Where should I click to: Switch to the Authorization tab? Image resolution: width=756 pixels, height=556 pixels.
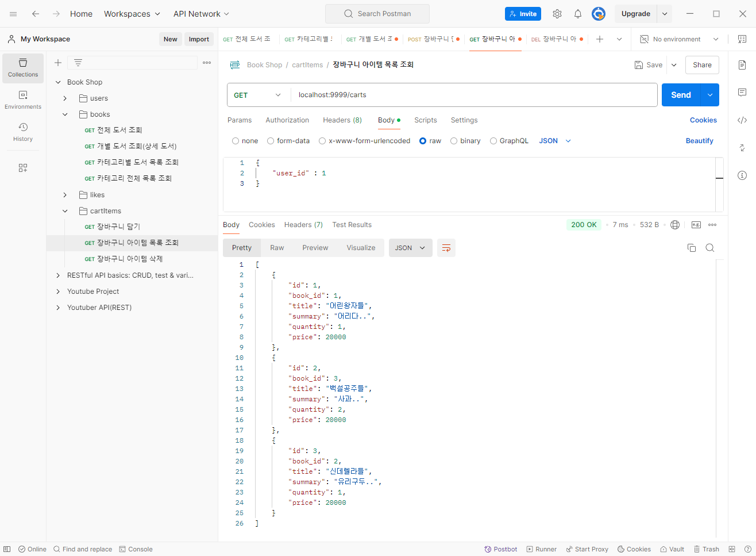pyautogui.click(x=287, y=120)
